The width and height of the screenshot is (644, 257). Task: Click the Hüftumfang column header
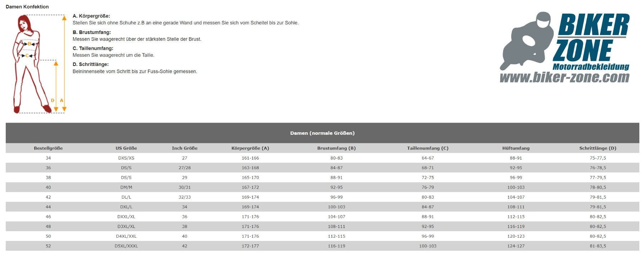coord(516,148)
